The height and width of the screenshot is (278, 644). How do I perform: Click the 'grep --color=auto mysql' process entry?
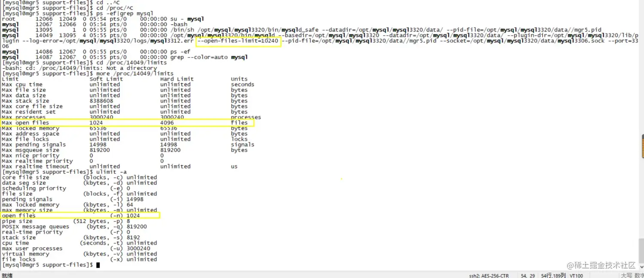pyautogui.click(x=209, y=57)
